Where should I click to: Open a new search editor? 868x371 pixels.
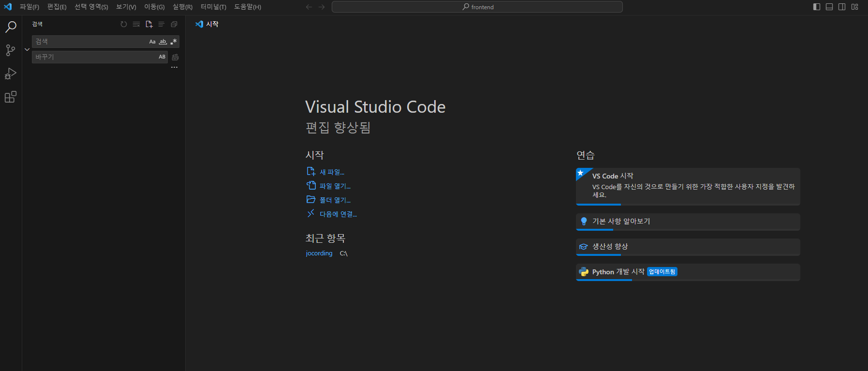pos(149,24)
